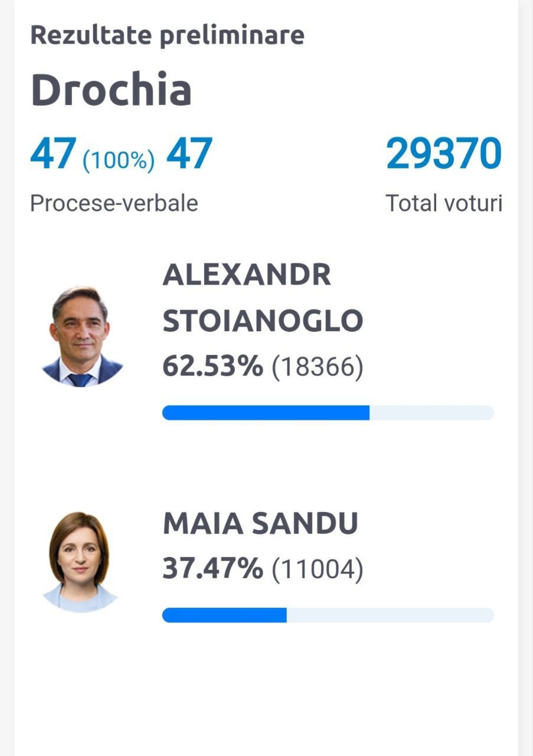Screen dimensions: 533x756
Task: Click the 29370 total votes number
Action: (444, 154)
